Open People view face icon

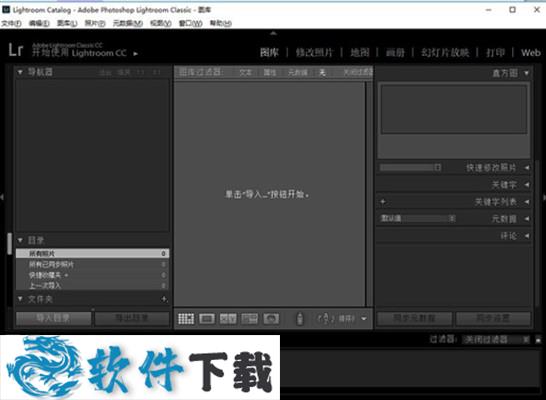point(271,319)
